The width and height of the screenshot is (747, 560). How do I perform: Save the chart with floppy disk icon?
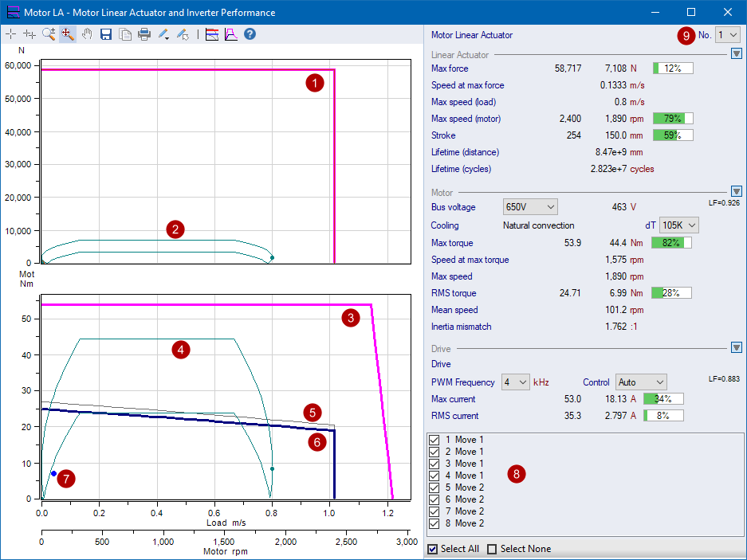tap(106, 34)
